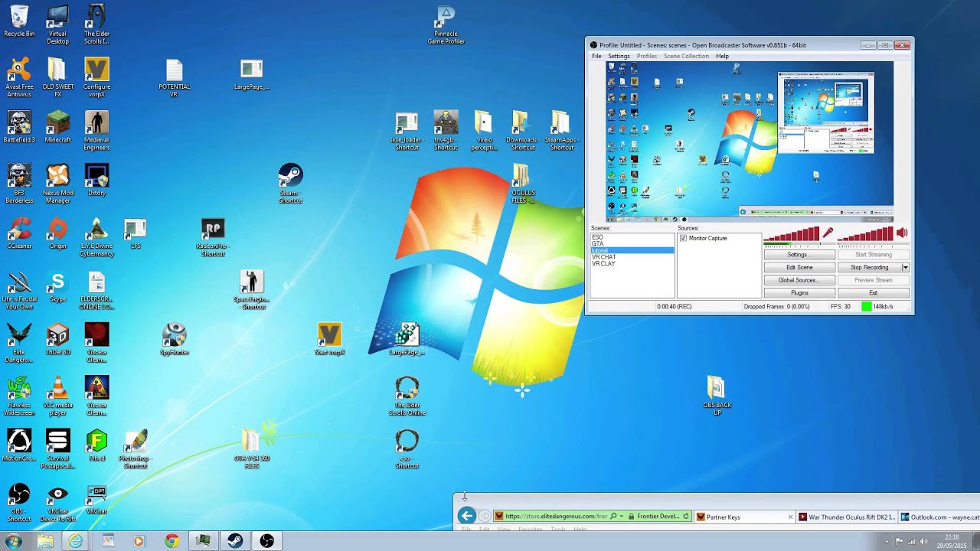The width and height of the screenshot is (980, 551).
Task: Select the Start vorpX desktop icon
Action: click(329, 340)
